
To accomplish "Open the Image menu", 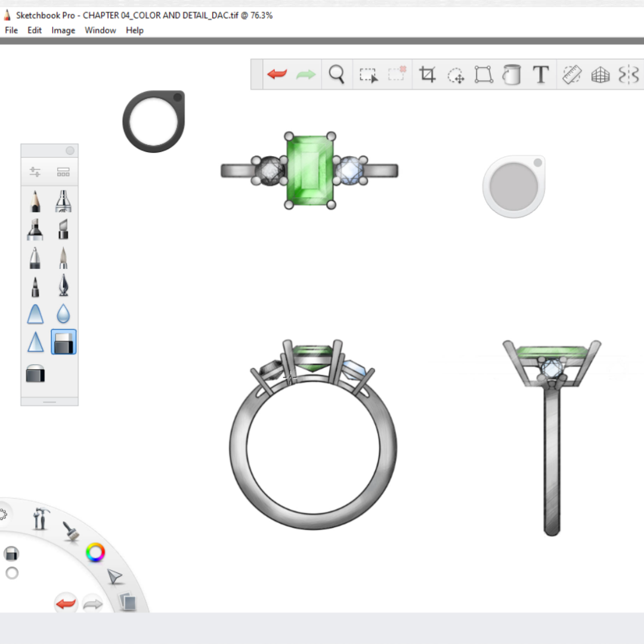I will click(x=63, y=30).
